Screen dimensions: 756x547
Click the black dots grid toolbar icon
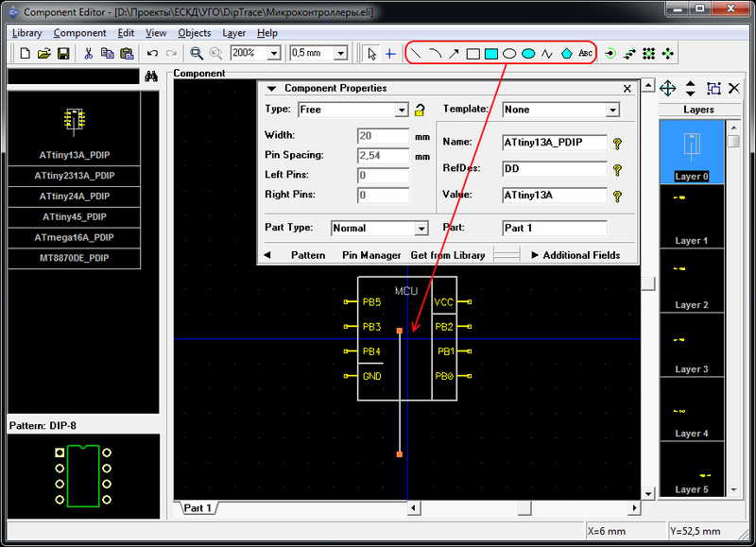tap(648, 54)
